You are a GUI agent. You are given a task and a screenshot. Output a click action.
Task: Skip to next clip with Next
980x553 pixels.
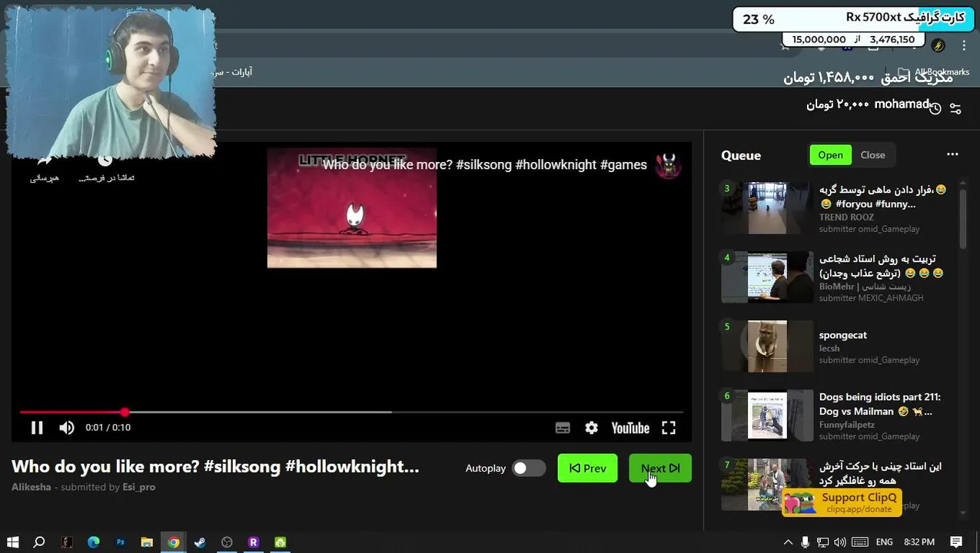[660, 469]
